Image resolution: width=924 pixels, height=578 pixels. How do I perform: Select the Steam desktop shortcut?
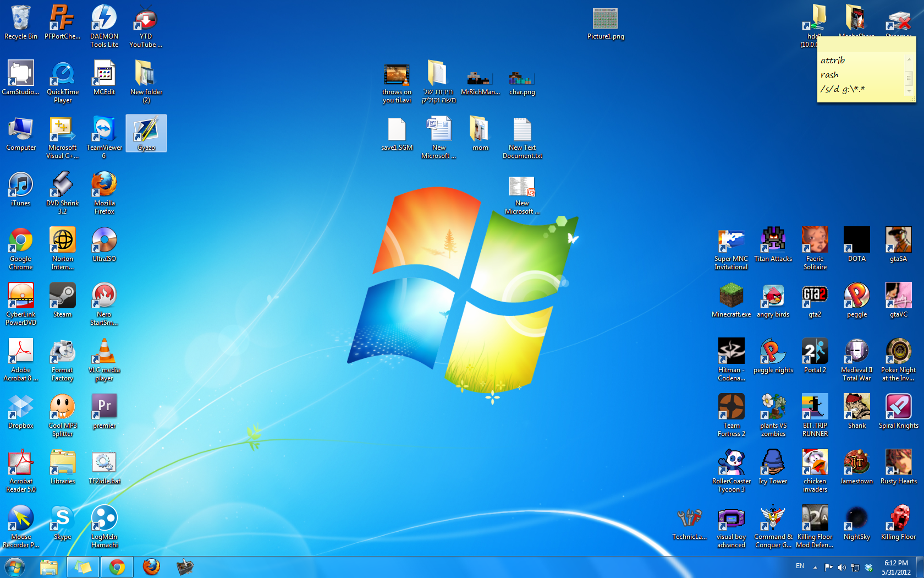pyautogui.click(x=63, y=301)
